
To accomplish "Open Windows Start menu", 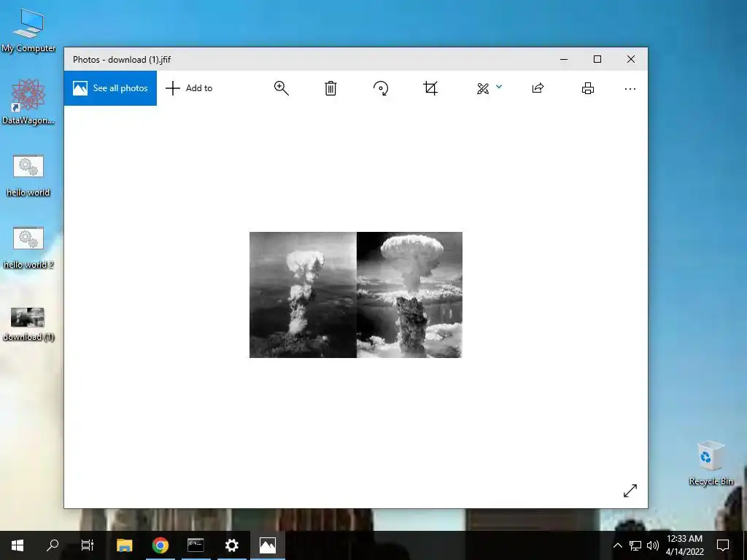I will (18, 545).
